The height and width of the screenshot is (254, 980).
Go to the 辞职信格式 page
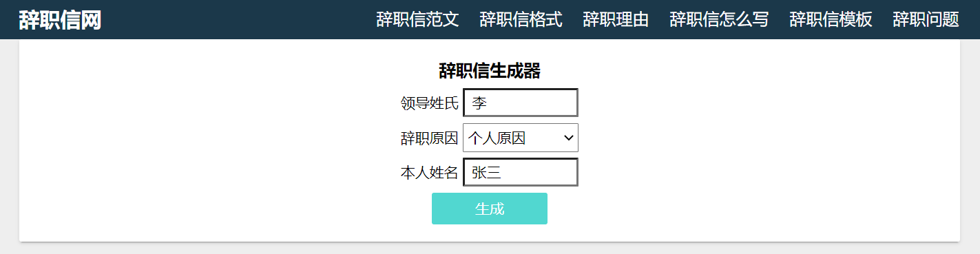pyautogui.click(x=521, y=19)
